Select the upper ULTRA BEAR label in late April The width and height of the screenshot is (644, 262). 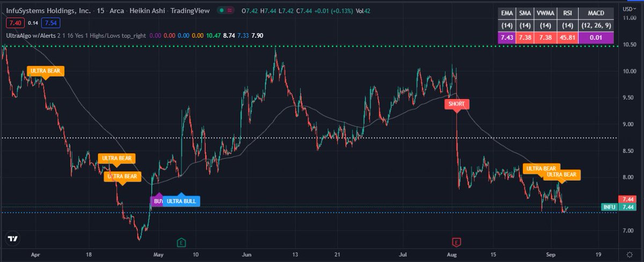point(117,158)
